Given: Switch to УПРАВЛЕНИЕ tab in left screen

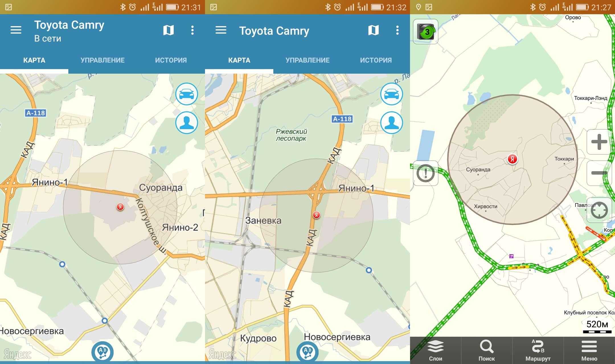Looking at the screenshot, I should 102,60.
